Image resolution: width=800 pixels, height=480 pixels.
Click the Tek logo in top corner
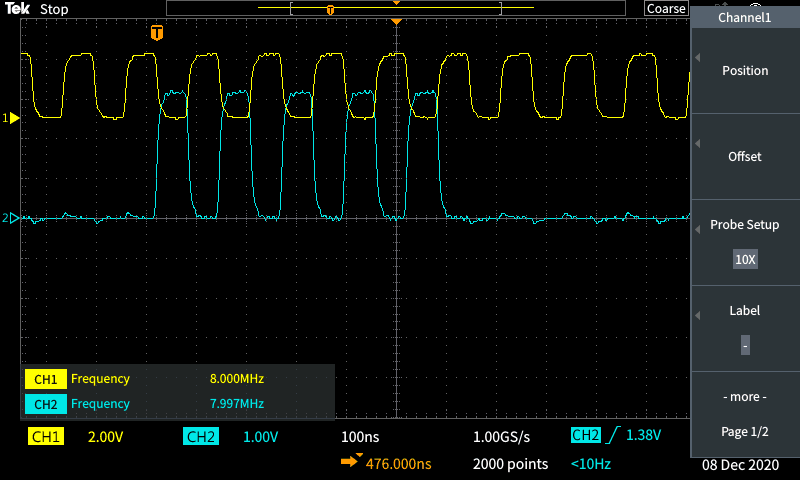17,9
